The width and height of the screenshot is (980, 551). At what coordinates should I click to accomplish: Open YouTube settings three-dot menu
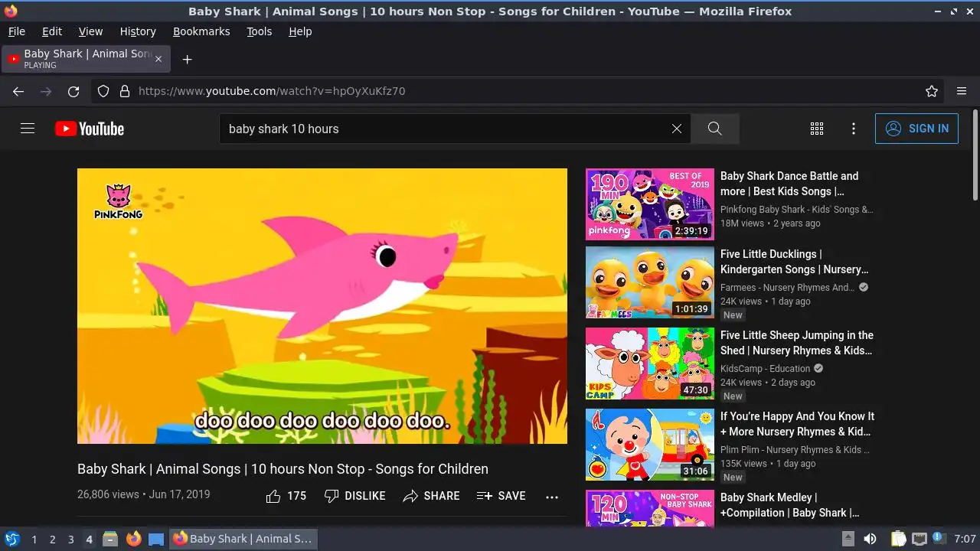[x=854, y=129]
